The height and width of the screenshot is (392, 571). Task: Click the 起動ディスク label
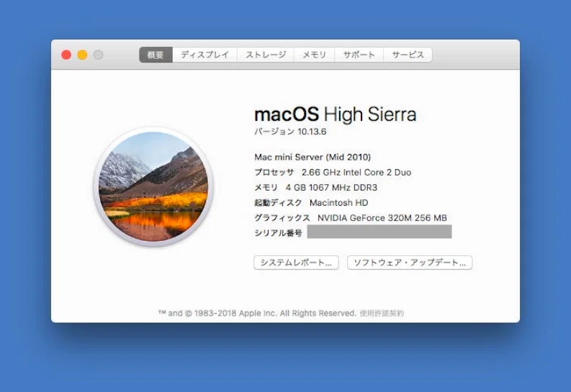278,203
